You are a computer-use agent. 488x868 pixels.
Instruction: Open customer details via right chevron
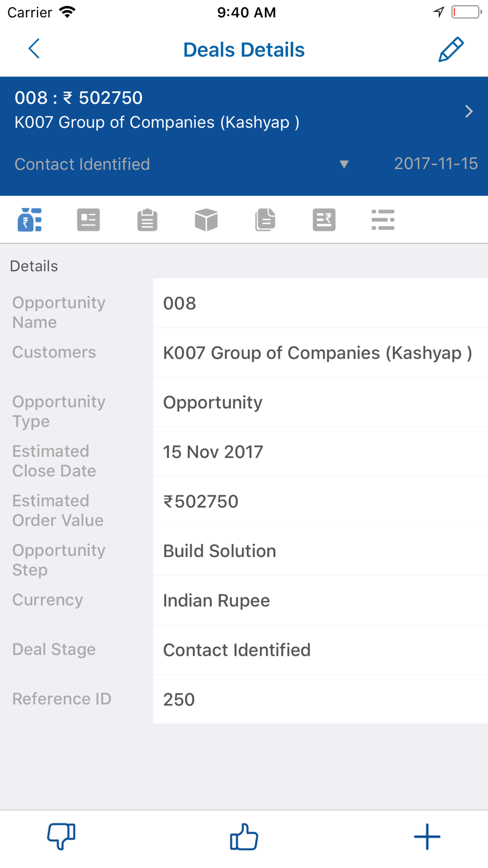point(469,111)
